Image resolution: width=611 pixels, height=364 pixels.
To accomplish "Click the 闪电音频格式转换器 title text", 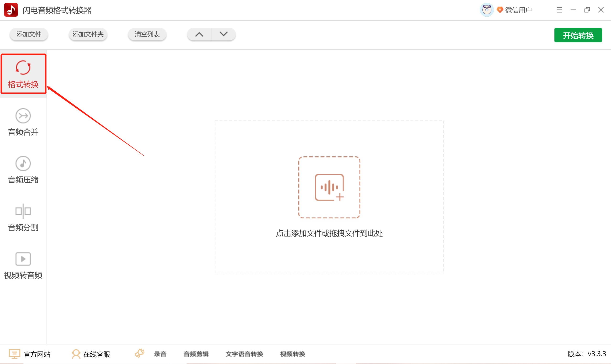I will tap(57, 10).
